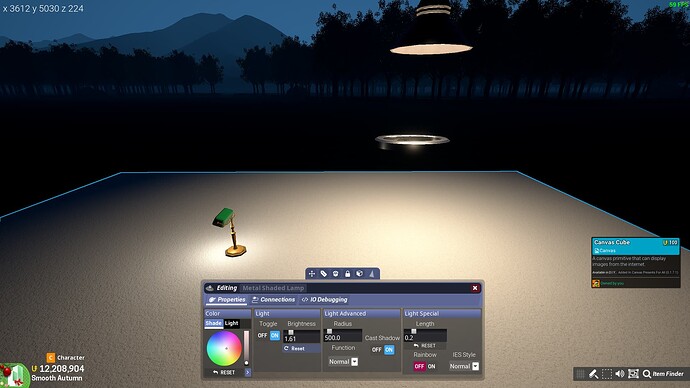690x388 pixels.
Task: Expand color options with blue arrow button
Action: (248, 373)
